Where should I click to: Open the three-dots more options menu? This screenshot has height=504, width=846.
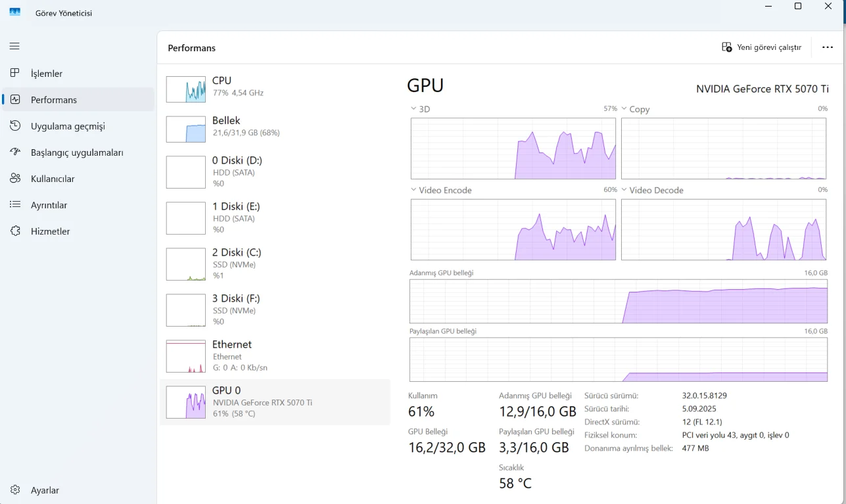[x=828, y=47]
